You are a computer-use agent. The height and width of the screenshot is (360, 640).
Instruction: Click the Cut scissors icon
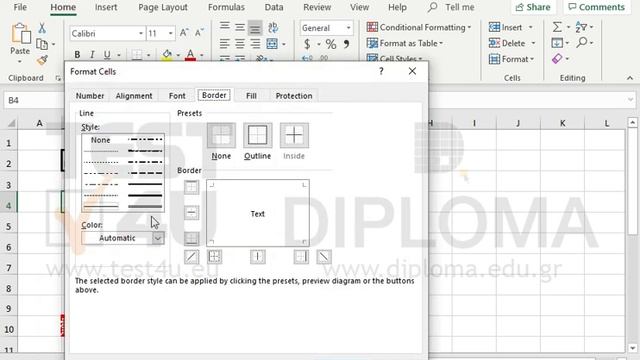42,28
